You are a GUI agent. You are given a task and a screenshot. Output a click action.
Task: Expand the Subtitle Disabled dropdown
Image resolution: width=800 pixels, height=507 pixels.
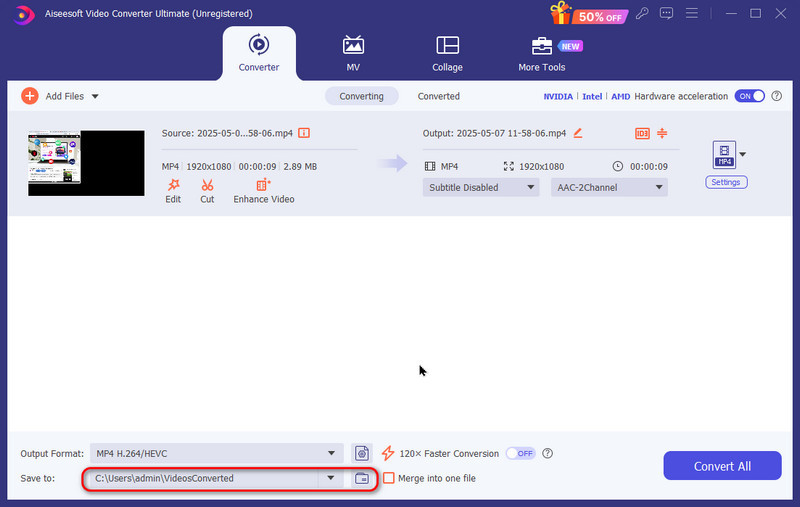(x=481, y=187)
